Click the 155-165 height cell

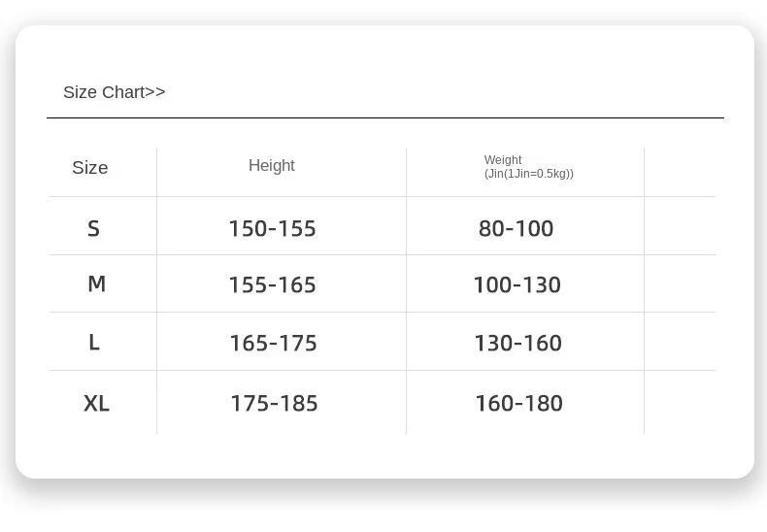pyautogui.click(x=272, y=285)
